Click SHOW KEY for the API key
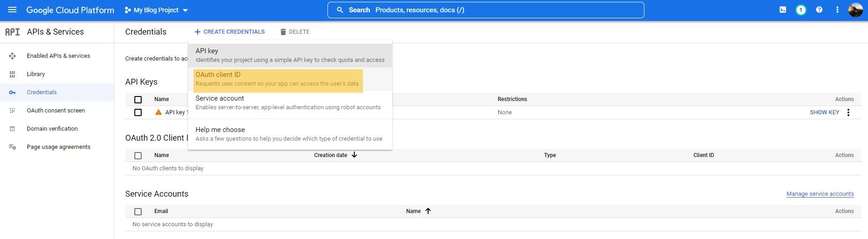 (x=824, y=112)
